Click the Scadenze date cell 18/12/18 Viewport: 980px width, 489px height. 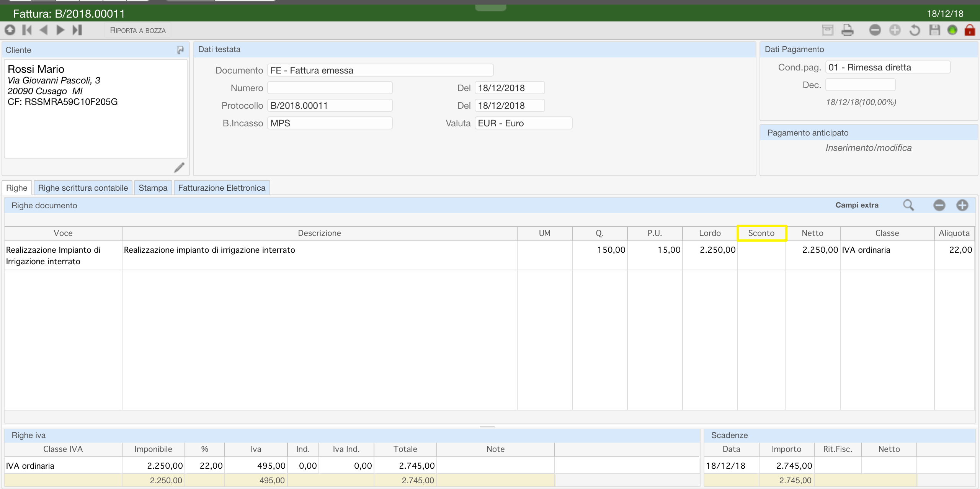click(x=731, y=466)
